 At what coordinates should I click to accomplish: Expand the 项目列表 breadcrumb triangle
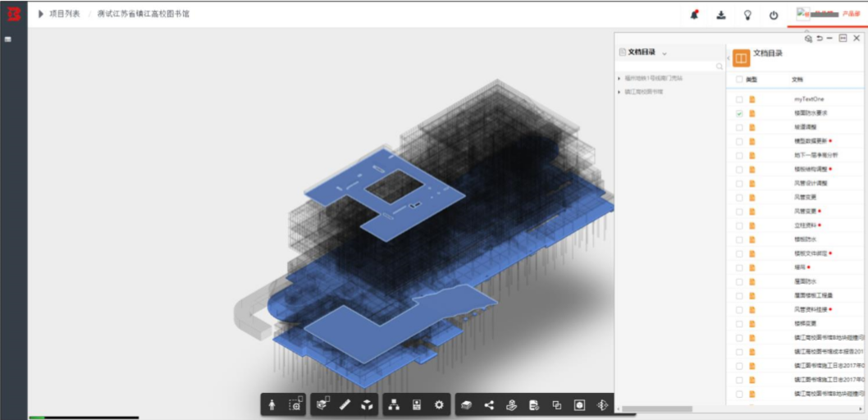[41, 15]
